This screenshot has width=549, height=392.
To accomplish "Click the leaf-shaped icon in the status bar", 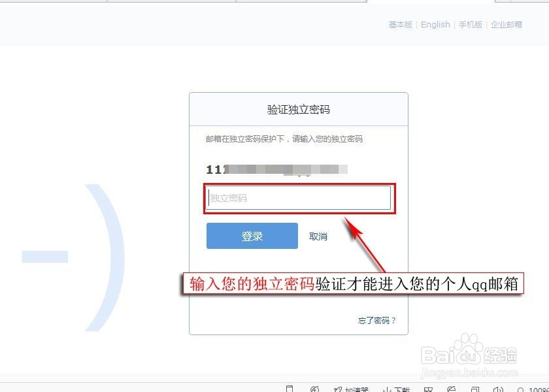I will (452, 389).
